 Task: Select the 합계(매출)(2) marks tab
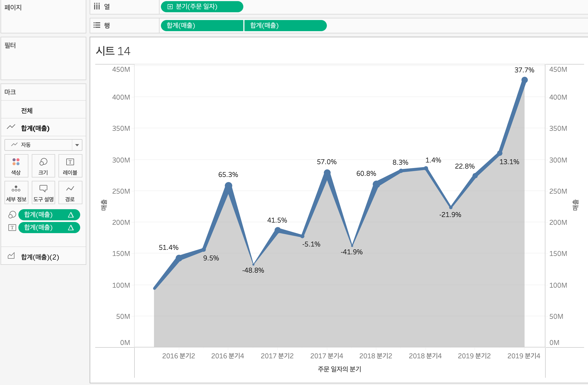[40, 257]
